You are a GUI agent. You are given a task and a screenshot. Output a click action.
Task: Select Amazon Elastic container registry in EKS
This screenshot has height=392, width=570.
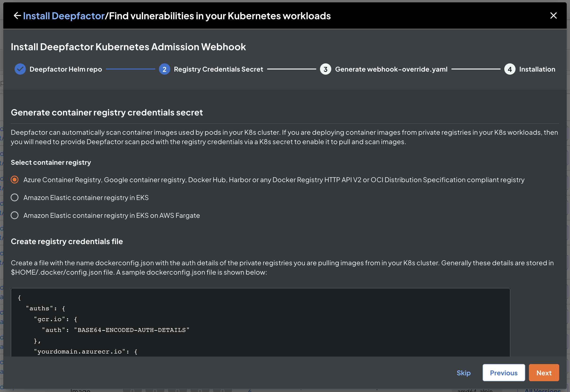[15, 197]
